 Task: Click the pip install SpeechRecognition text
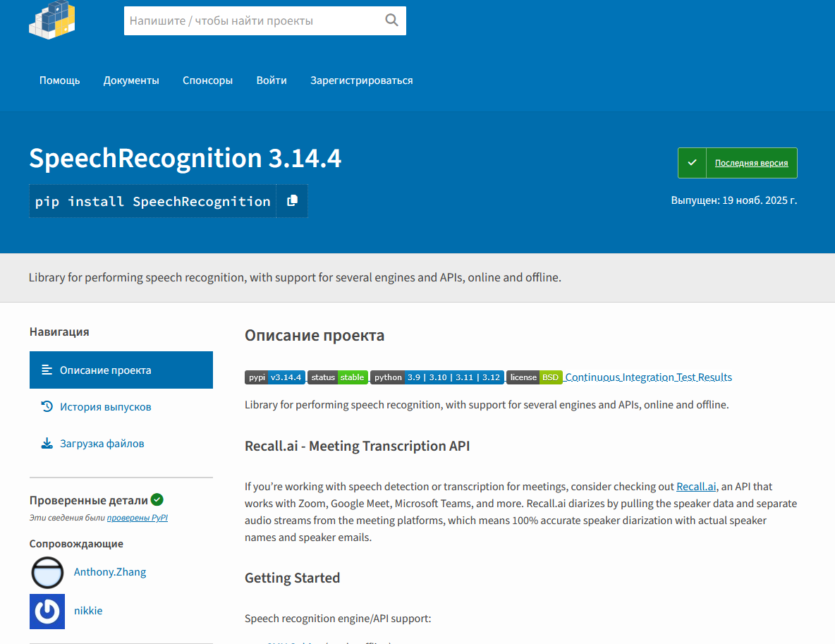(x=153, y=201)
